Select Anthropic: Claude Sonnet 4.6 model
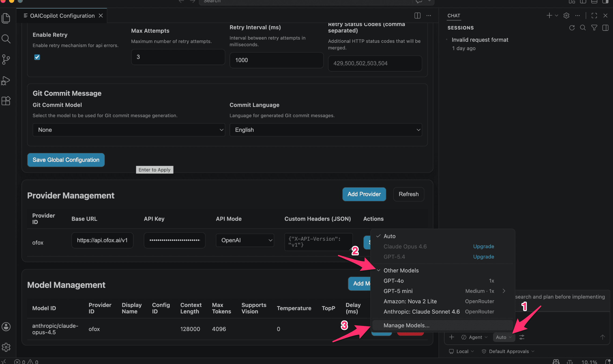This screenshot has height=364, width=613. pos(421,312)
